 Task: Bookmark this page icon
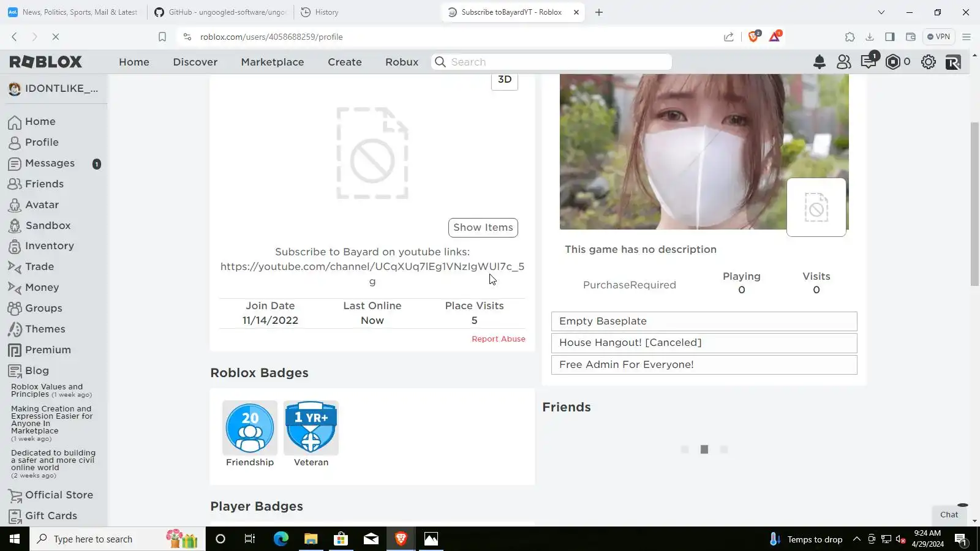pos(162,37)
